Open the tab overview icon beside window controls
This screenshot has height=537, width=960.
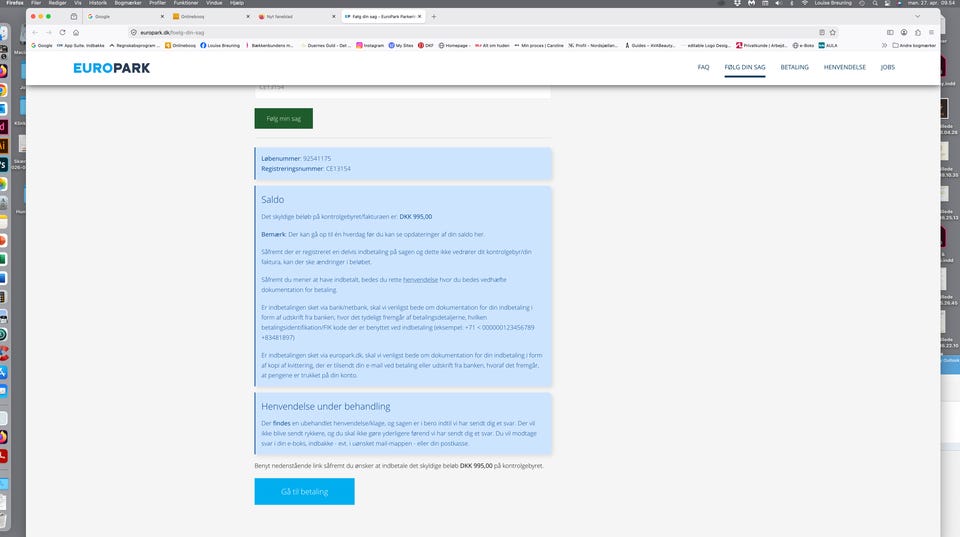[73, 17]
